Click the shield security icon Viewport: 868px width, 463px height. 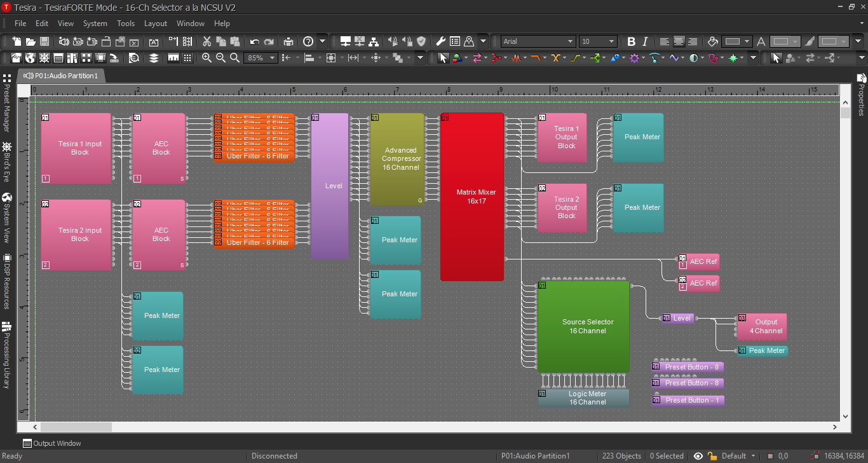(421, 41)
